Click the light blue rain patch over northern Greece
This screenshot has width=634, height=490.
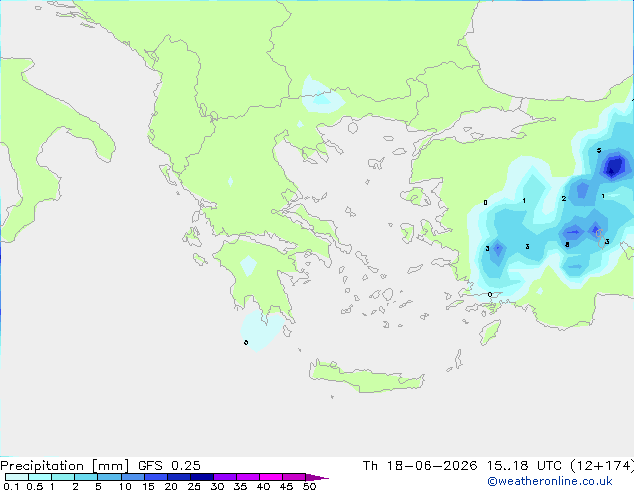click(x=322, y=95)
